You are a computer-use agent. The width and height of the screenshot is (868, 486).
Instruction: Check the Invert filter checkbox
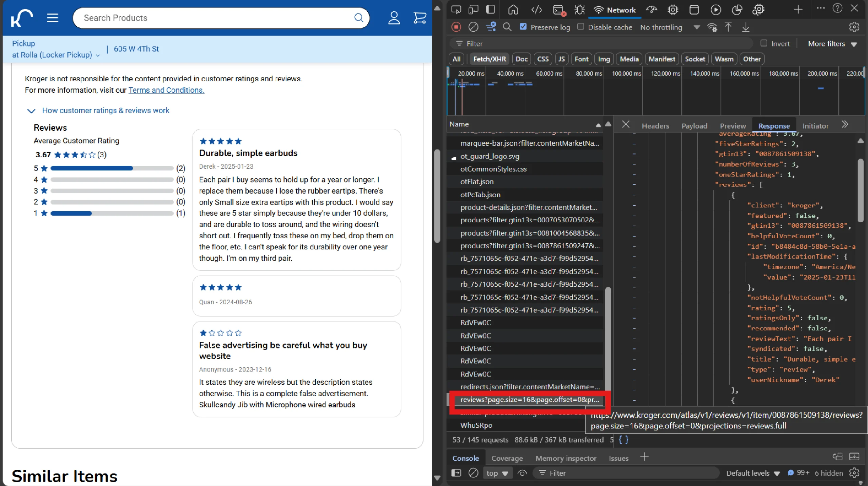(764, 43)
